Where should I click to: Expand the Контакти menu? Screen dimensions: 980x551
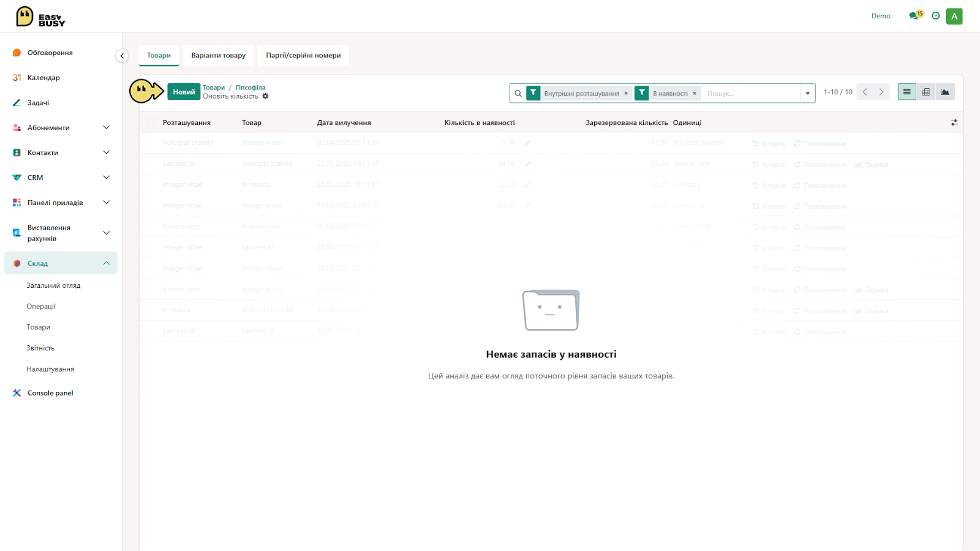coord(107,152)
